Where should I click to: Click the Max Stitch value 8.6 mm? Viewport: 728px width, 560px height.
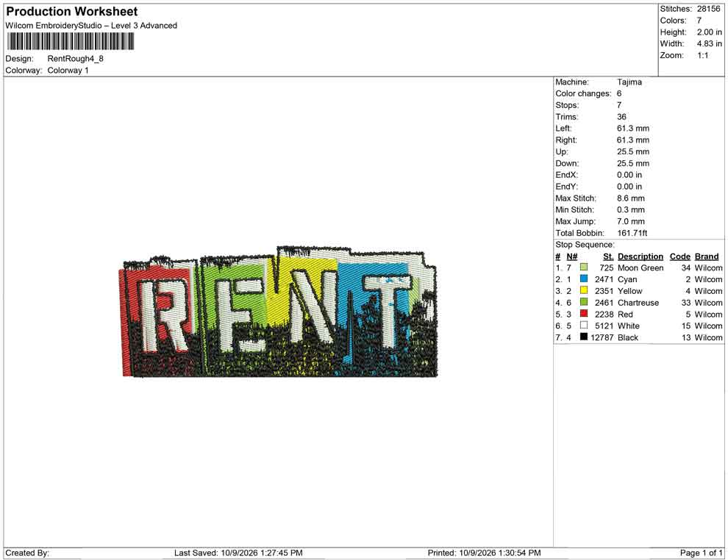click(630, 198)
